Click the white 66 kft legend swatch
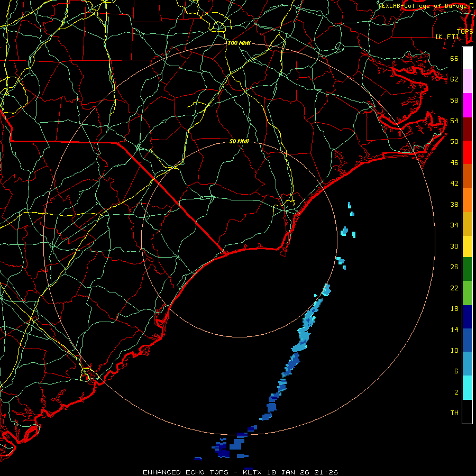The image size is (476, 476). click(x=467, y=58)
